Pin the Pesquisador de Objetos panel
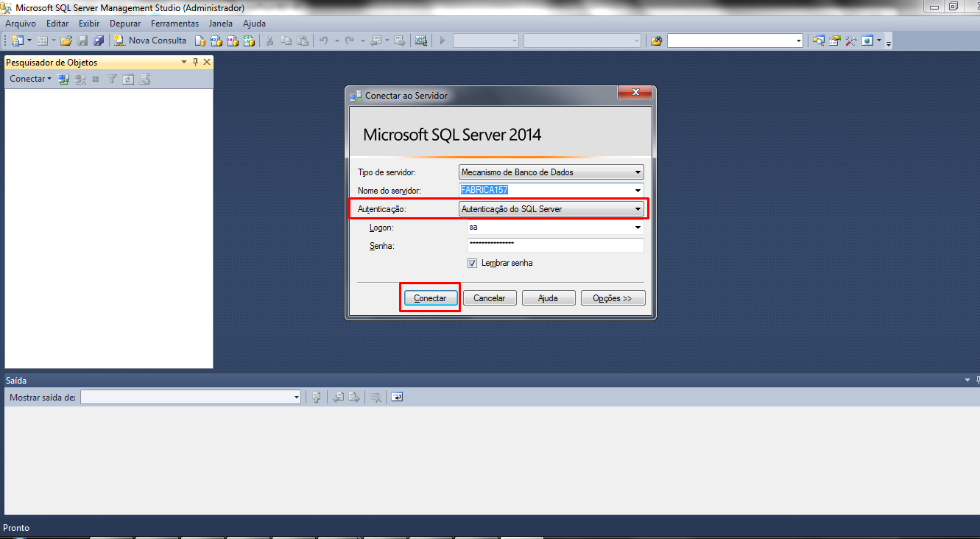The width and height of the screenshot is (980, 539). [x=196, y=63]
